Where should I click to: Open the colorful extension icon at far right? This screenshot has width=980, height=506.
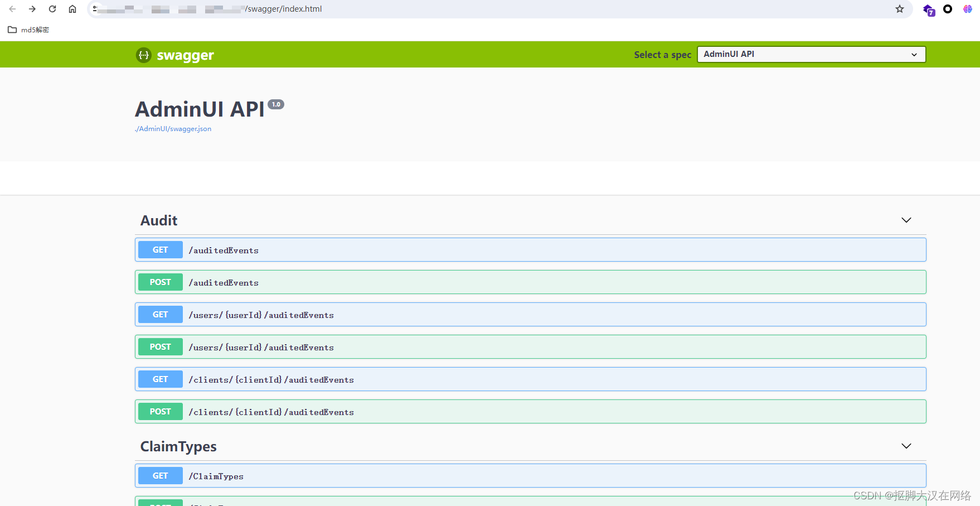pos(968,9)
